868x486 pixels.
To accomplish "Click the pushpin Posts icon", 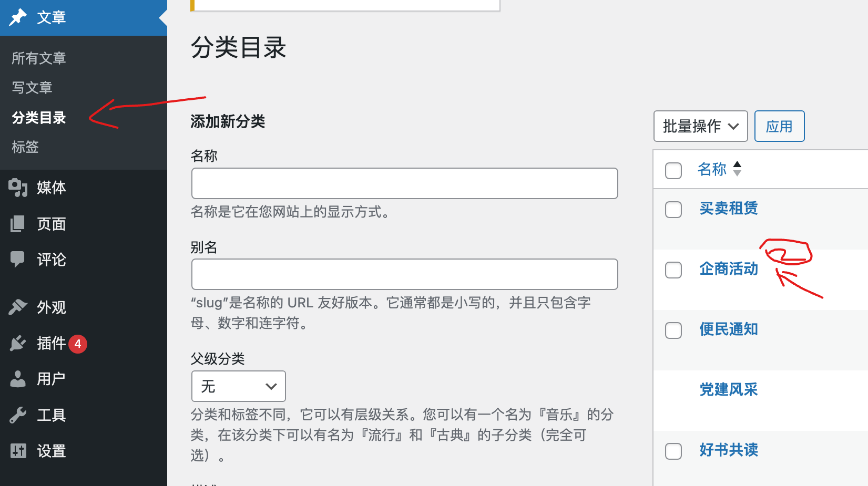I will [18, 17].
